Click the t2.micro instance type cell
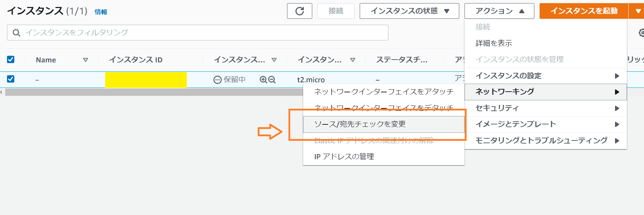Screen dimensions: 644x215 311,80
